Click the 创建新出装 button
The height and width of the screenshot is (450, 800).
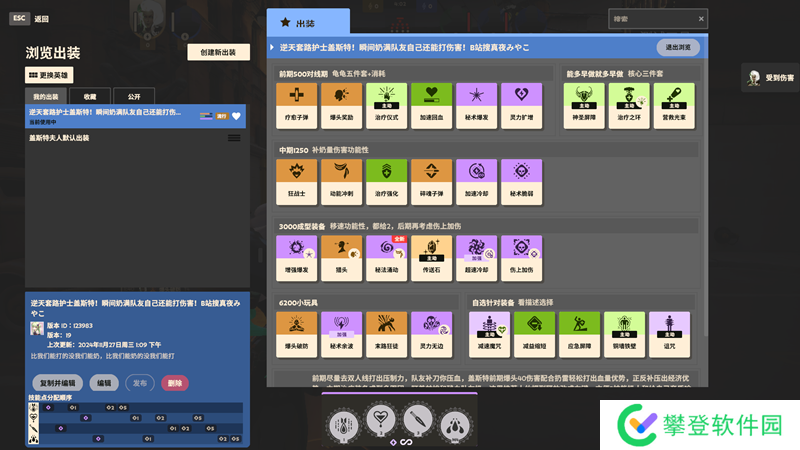tap(218, 52)
